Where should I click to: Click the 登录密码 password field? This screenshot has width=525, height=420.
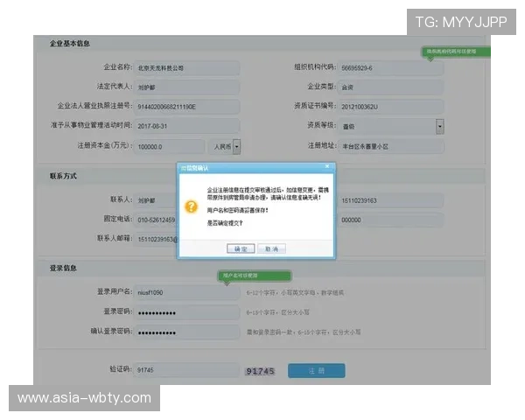(187, 312)
